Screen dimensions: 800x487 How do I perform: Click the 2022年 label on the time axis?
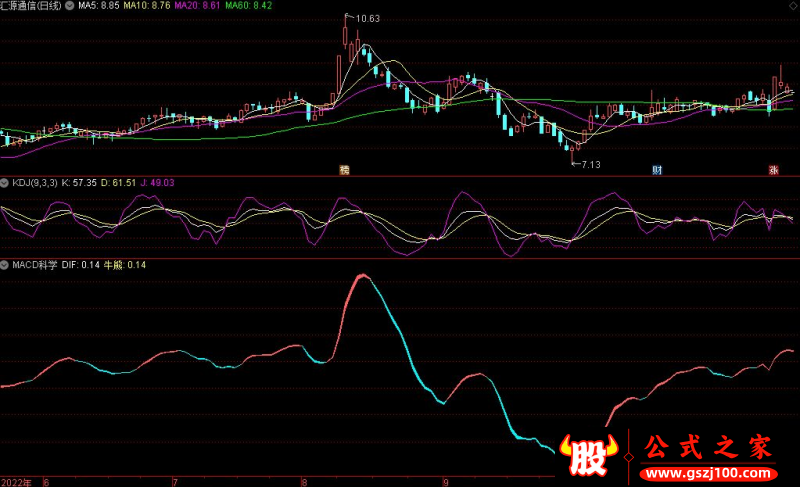[x=16, y=481]
